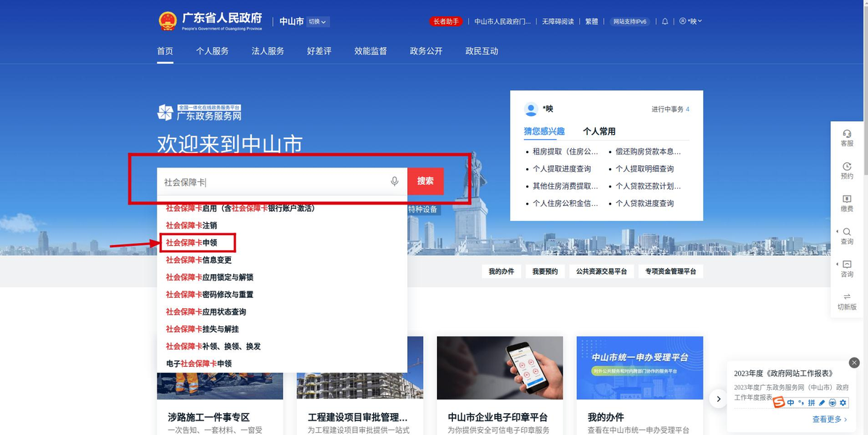This screenshot has height=435, width=868.
Task: Open 我要预约 quick button
Action: [545, 271]
